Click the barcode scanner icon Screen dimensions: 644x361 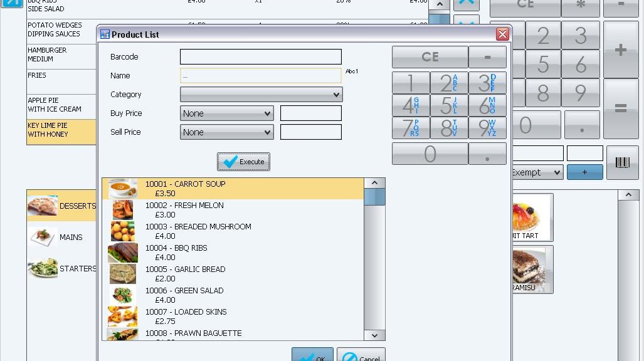622,162
